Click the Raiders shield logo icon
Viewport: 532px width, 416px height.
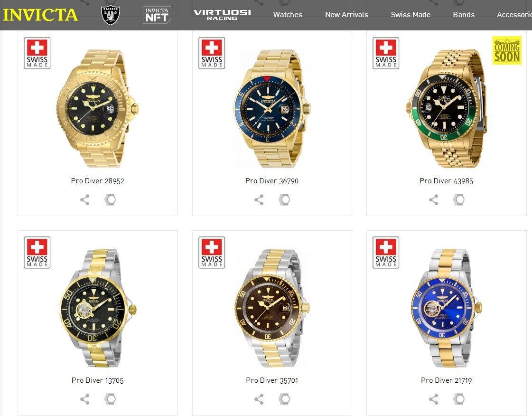111,15
